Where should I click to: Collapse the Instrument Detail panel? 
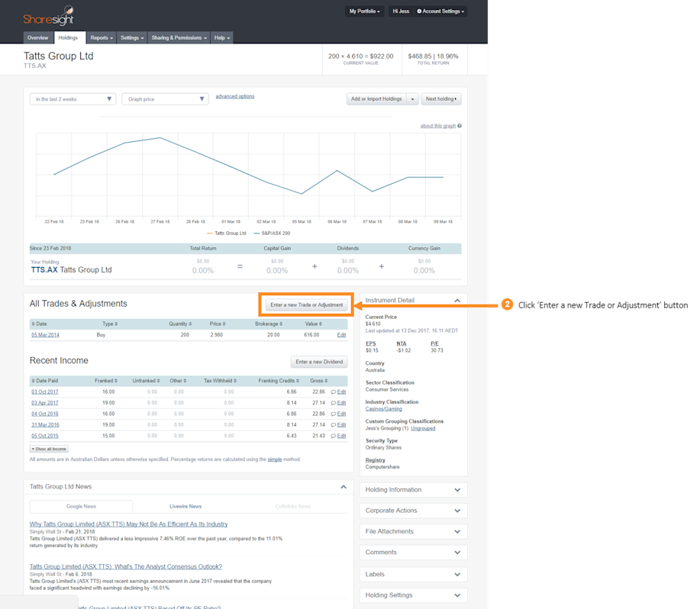click(457, 300)
